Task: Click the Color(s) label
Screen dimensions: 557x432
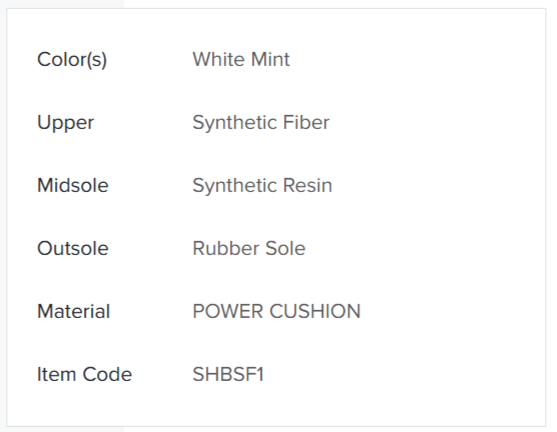Action: pos(72,59)
